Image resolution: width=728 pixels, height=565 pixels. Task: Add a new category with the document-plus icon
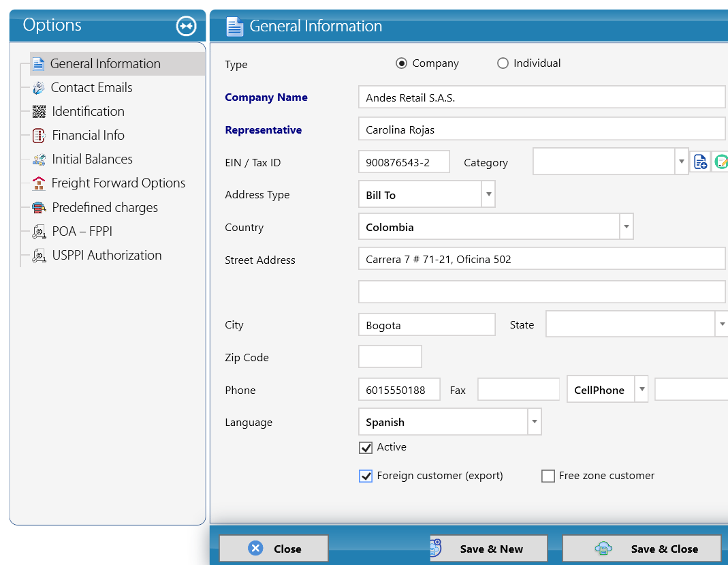[700, 162]
